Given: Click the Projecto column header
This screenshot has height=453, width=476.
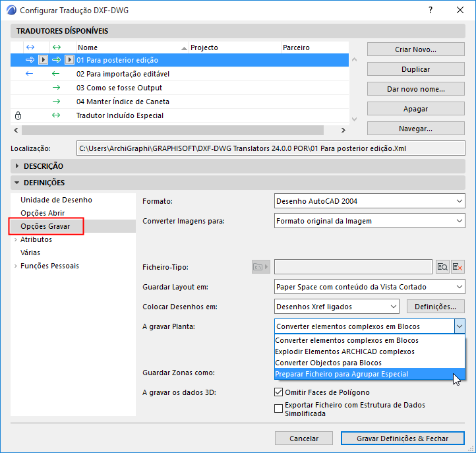Looking at the screenshot, I should pyautogui.click(x=235, y=47).
